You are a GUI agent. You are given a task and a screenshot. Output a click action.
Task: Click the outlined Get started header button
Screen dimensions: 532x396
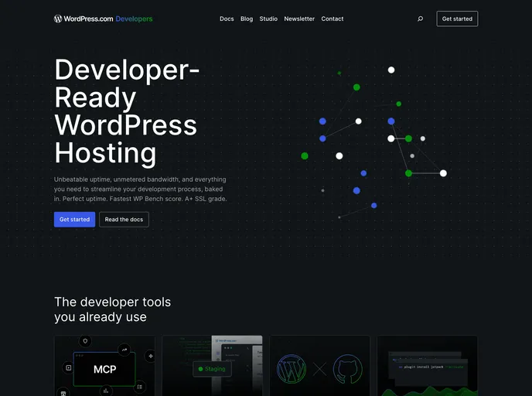(457, 19)
